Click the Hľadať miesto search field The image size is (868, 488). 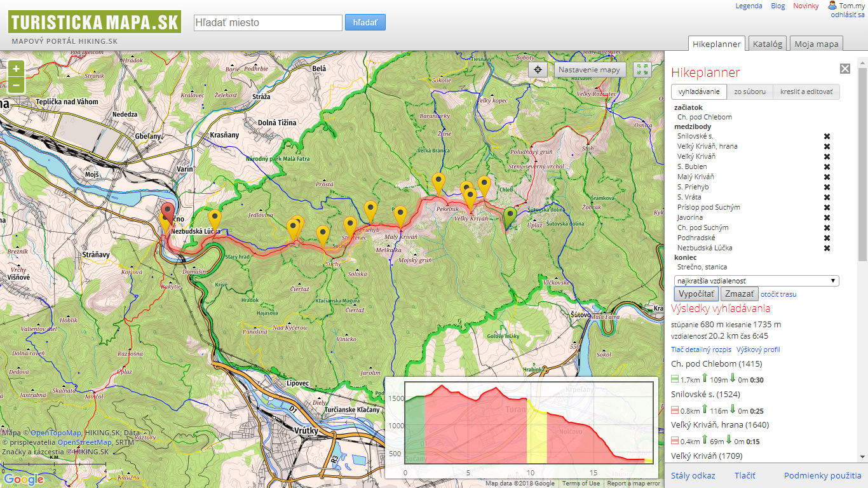268,23
